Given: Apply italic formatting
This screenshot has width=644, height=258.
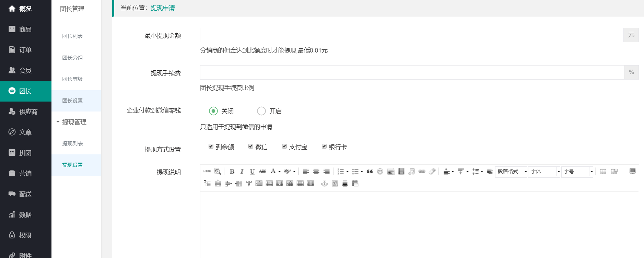Looking at the screenshot, I should [242, 171].
